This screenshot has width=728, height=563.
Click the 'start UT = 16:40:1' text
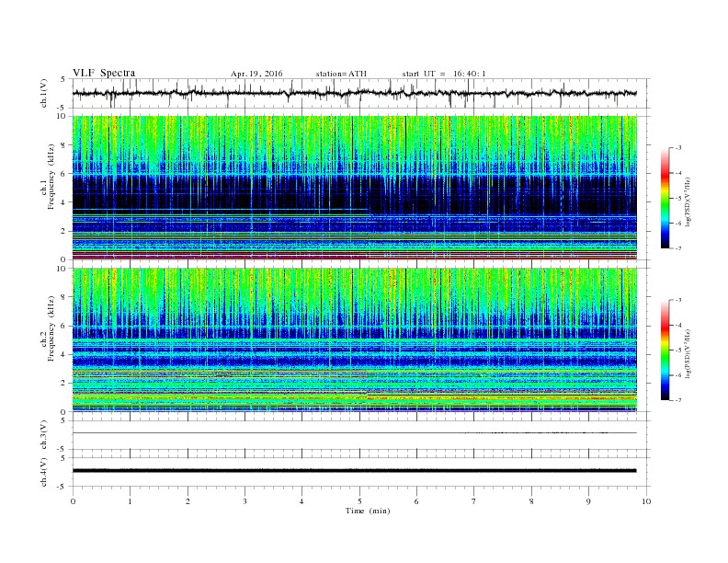[444, 74]
